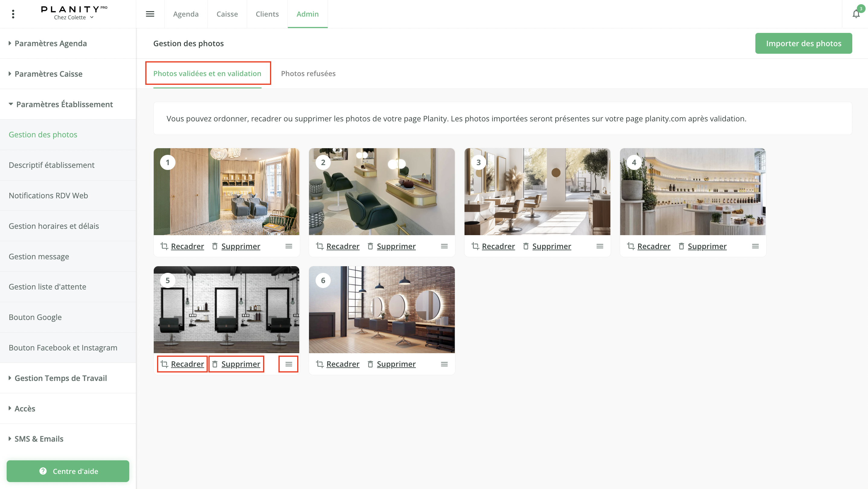Click Importer des photos button
Screen dimensions: 868x489
[803, 43]
